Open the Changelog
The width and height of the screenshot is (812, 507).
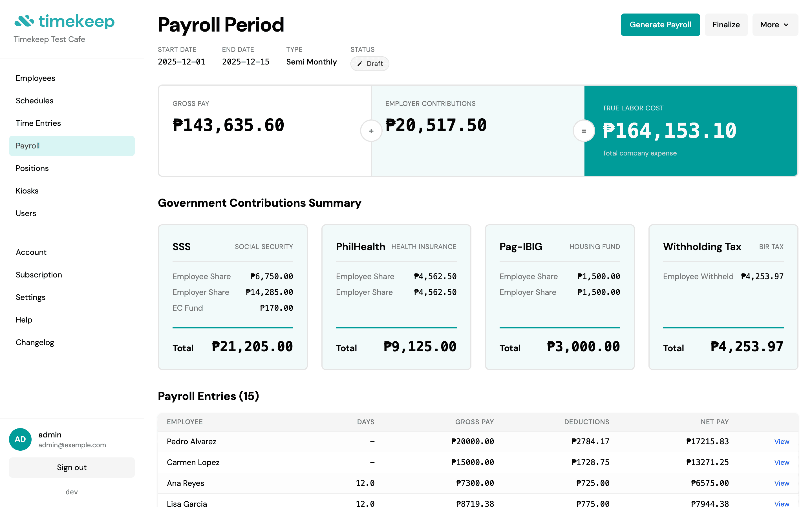35,342
